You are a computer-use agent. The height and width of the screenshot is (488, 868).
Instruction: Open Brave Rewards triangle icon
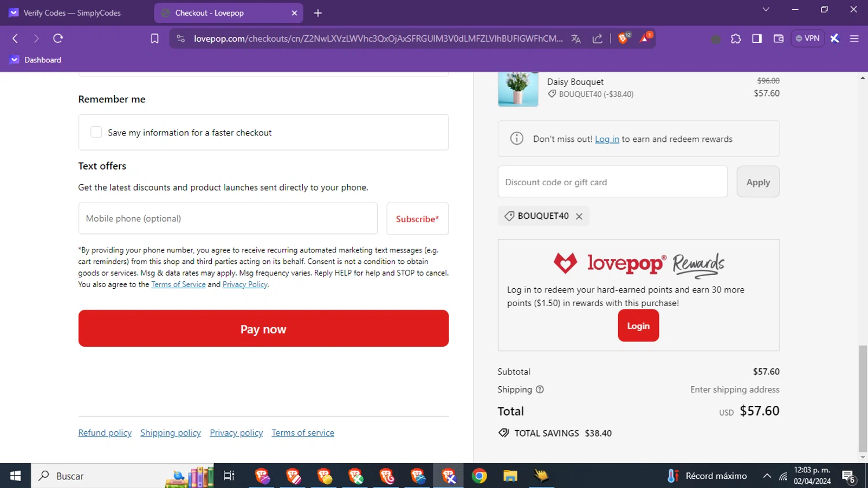tap(646, 38)
